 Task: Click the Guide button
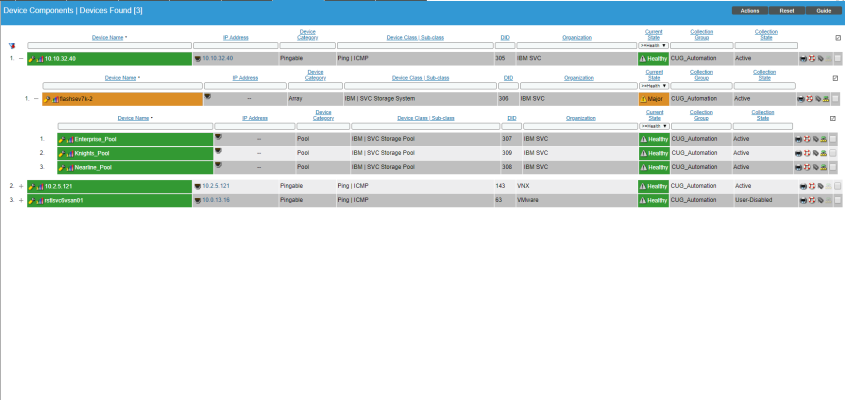tap(824, 11)
